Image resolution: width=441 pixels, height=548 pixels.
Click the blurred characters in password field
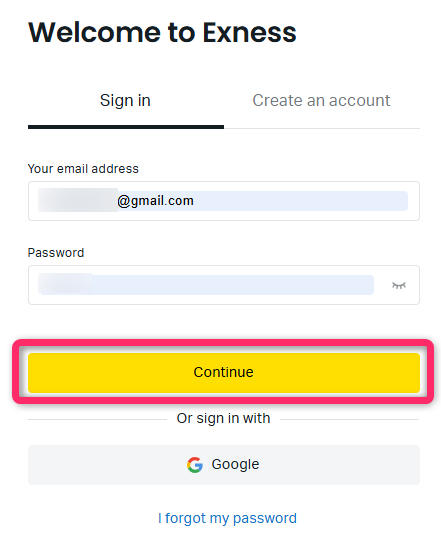tap(65, 283)
